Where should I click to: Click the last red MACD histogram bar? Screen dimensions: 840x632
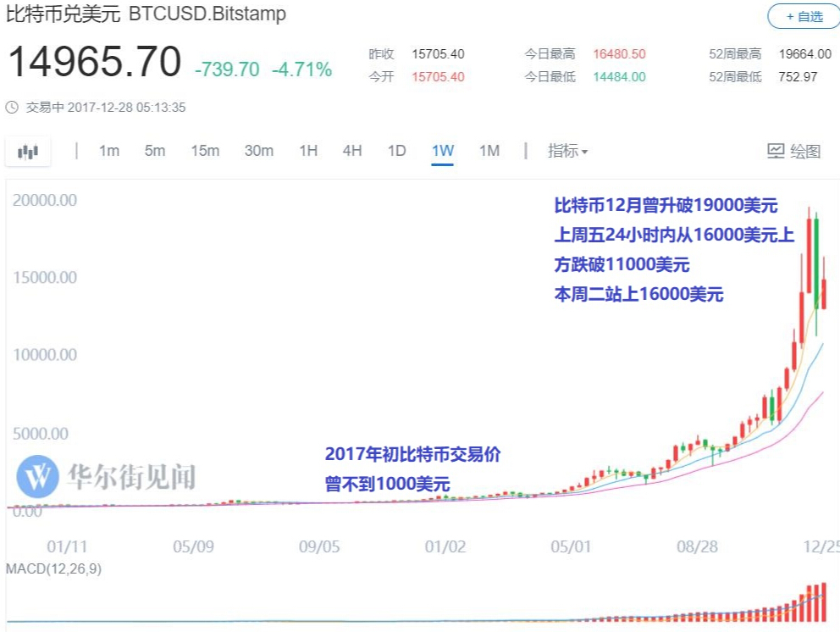point(823,602)
